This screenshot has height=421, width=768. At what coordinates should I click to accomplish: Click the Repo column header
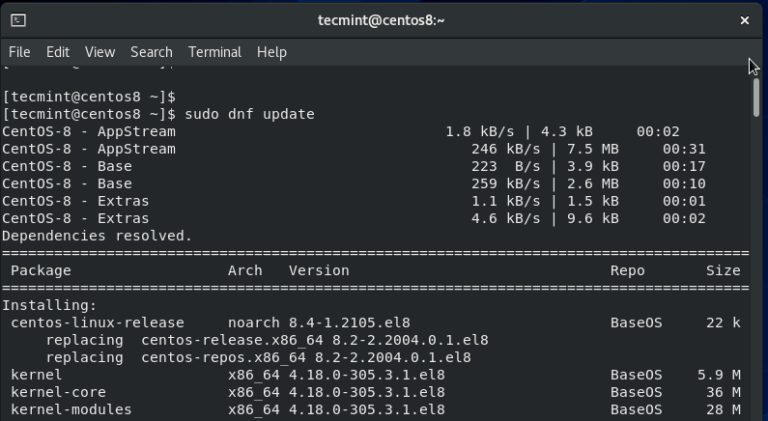pyautogui.click(x=628, y=270)
